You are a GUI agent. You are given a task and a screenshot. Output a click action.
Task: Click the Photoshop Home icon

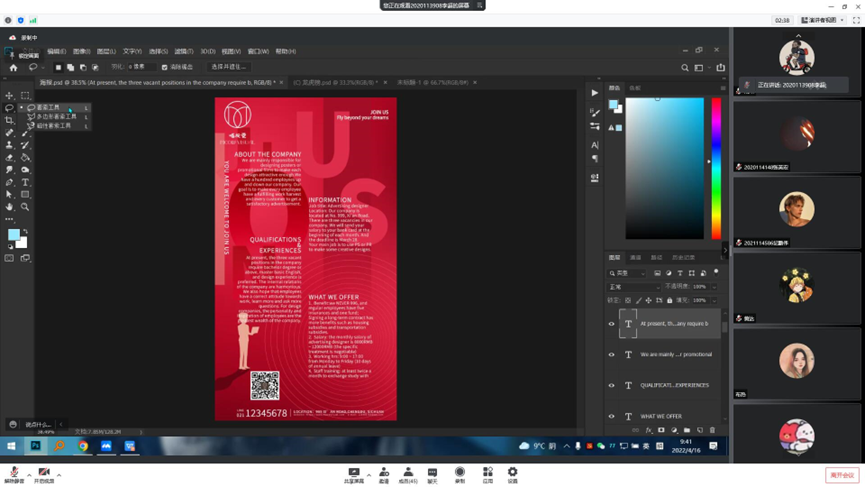[13, 68]
